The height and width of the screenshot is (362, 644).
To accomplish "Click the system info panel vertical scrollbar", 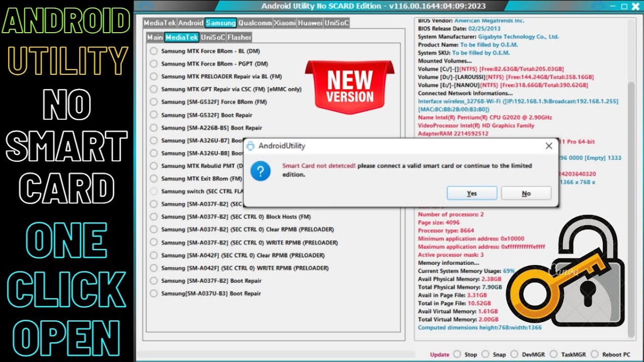I will pos(631,201).
